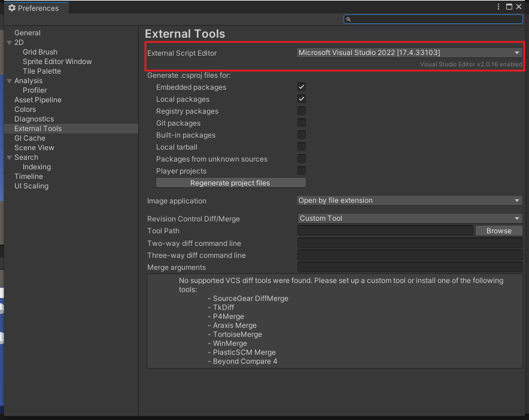
Task: Click Browse for Tool Path
Action: pos(498,231)
